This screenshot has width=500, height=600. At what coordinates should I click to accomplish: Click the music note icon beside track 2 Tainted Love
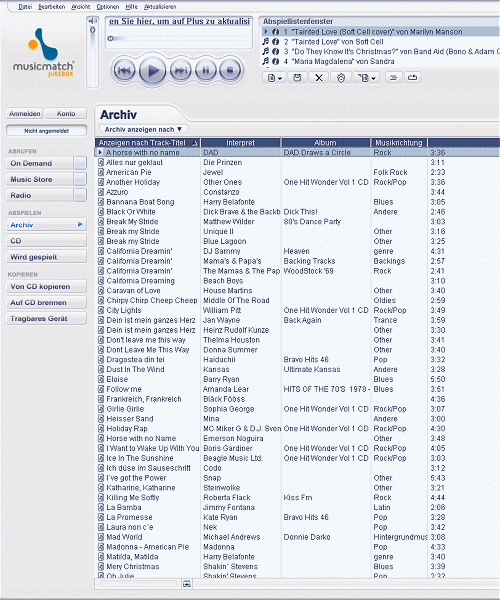pyautogui.click(x=266, y=42)
